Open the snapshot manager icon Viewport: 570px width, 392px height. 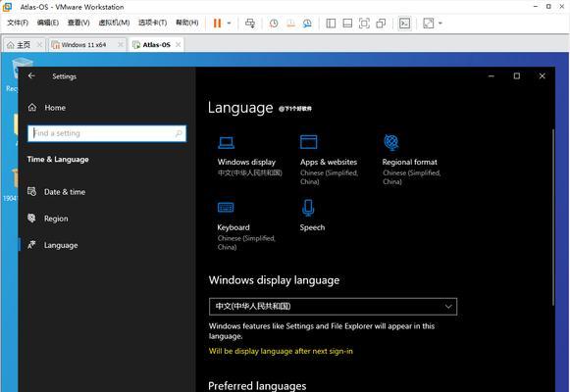tap(307, 24)
